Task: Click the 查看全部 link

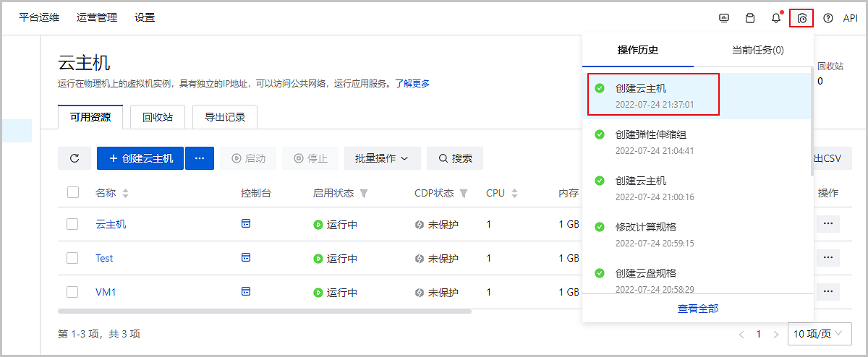Action: click(698, 309)
